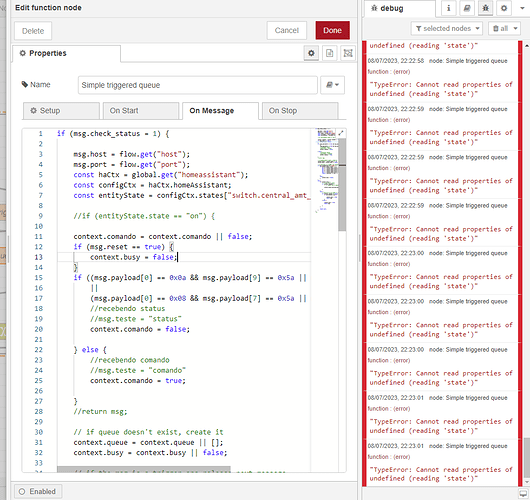Open the node description document icon

[330, 53]
